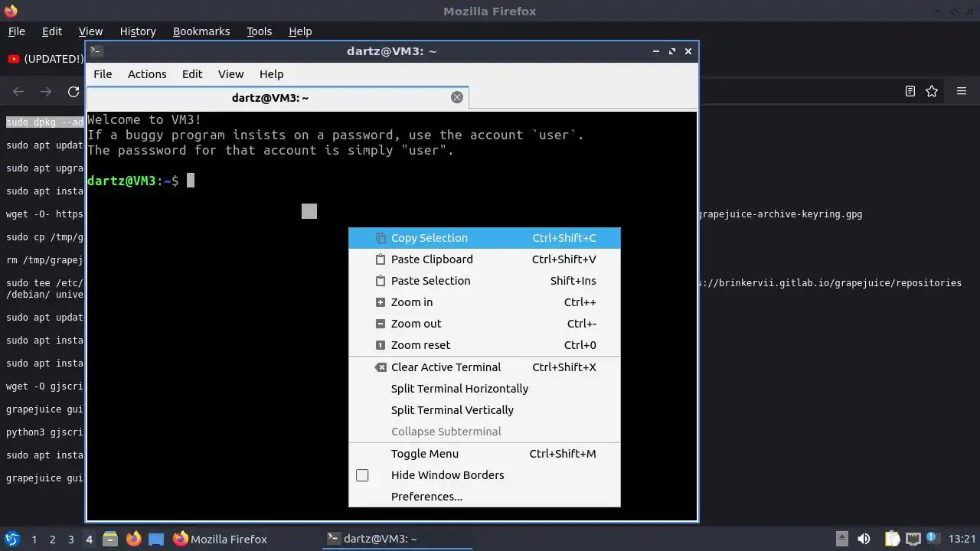Screen dimensions: 980x551
Task: Click the show desktop icon in the taskbar
Action: coord(156,539)
